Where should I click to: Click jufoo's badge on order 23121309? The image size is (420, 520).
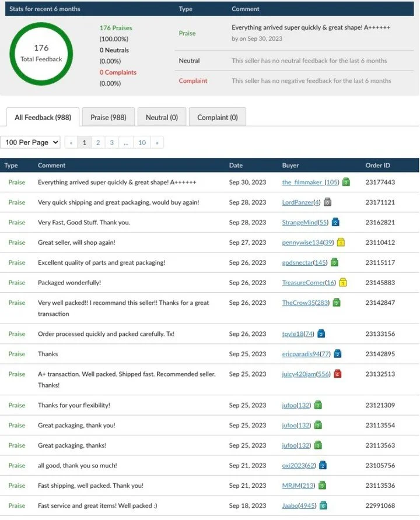point(318,405)
